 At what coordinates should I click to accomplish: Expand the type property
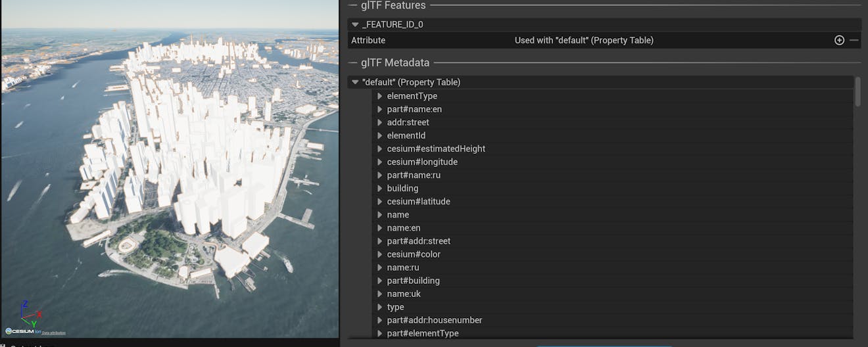click(380, 307)
